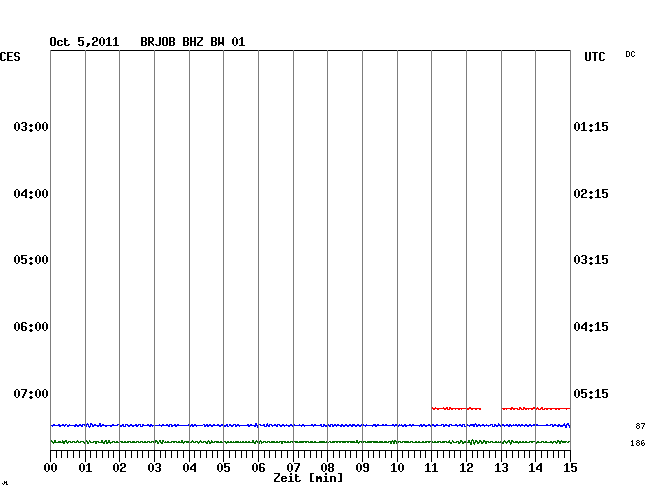Click the '04:00' local time label
This screenshot has height=494, width=650.
[x=31, y=194]
